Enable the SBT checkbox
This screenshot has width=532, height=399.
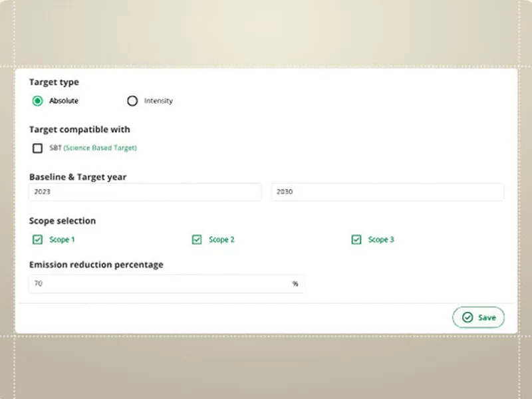[x=38, y=148]
